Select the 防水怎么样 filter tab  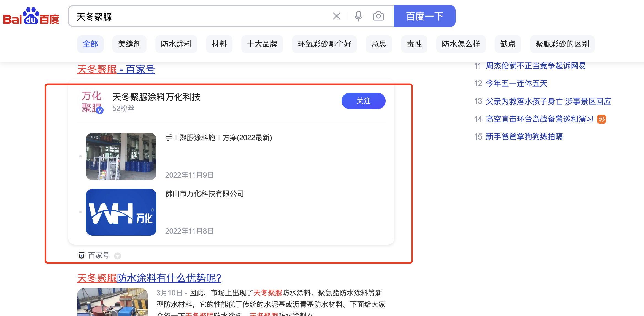coord(461,44)
